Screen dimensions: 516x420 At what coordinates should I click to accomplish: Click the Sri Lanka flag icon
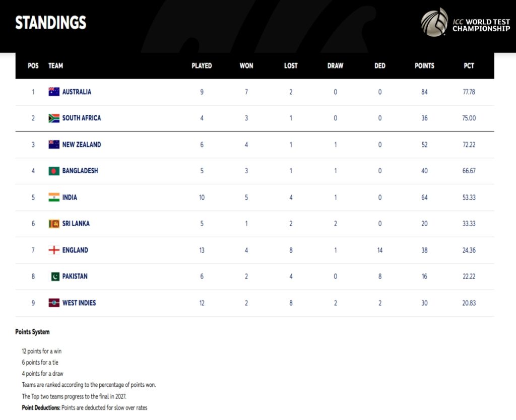point(54,224)
